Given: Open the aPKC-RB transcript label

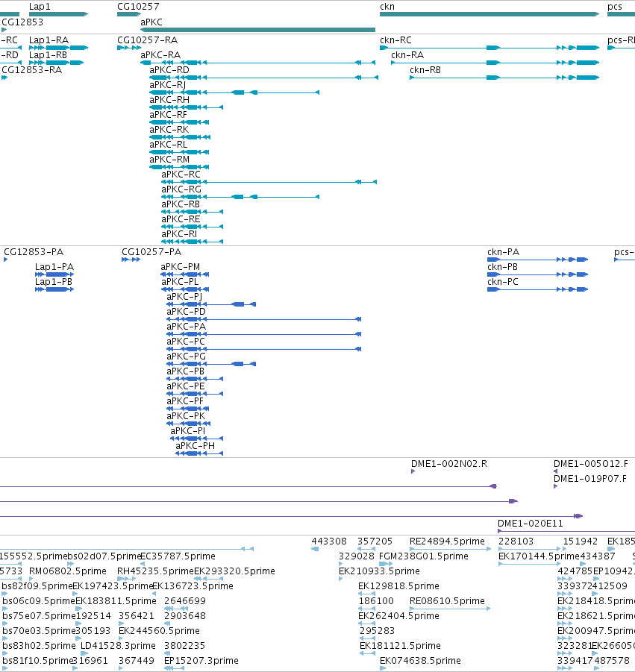Looking at the screenshot, I should point(181,204).
